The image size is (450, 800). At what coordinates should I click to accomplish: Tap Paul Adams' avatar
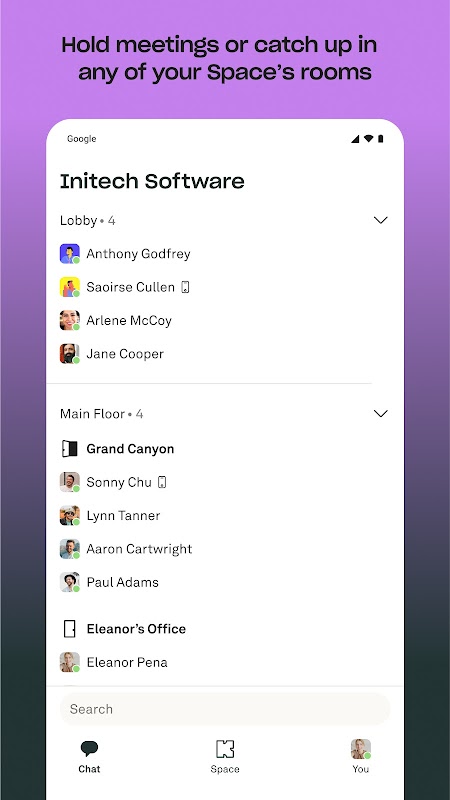coord(70,582)
